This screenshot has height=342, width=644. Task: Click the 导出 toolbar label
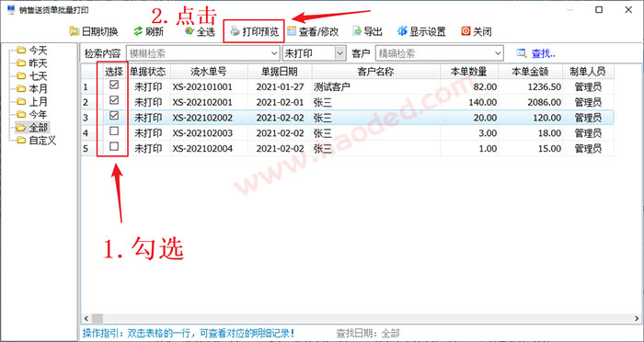click(374, 31)
